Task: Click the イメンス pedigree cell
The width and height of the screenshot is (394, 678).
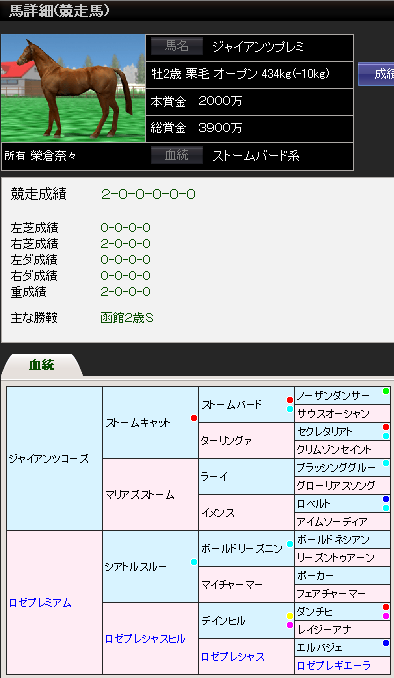Action: [247, 513]
